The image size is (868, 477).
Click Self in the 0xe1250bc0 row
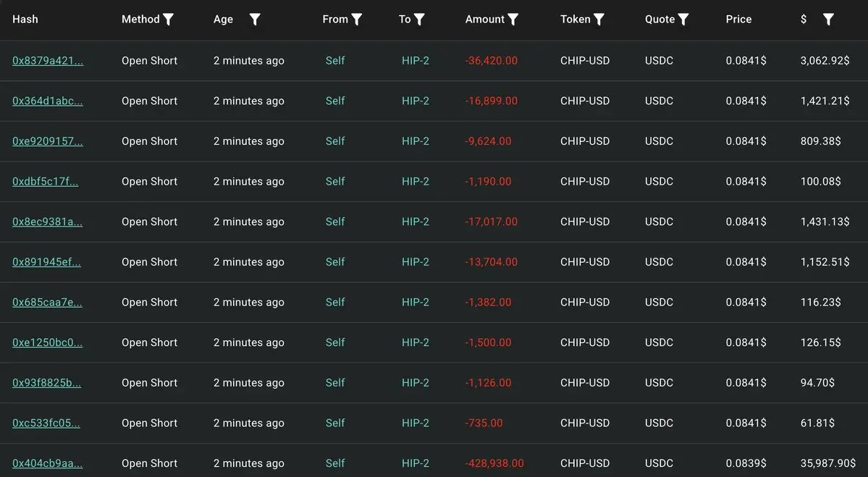335,342
